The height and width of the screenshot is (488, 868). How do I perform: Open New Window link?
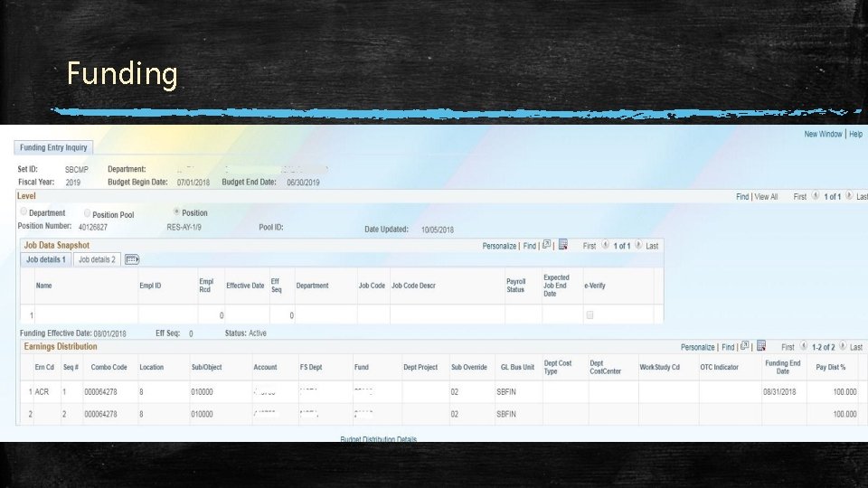(823, 135)
